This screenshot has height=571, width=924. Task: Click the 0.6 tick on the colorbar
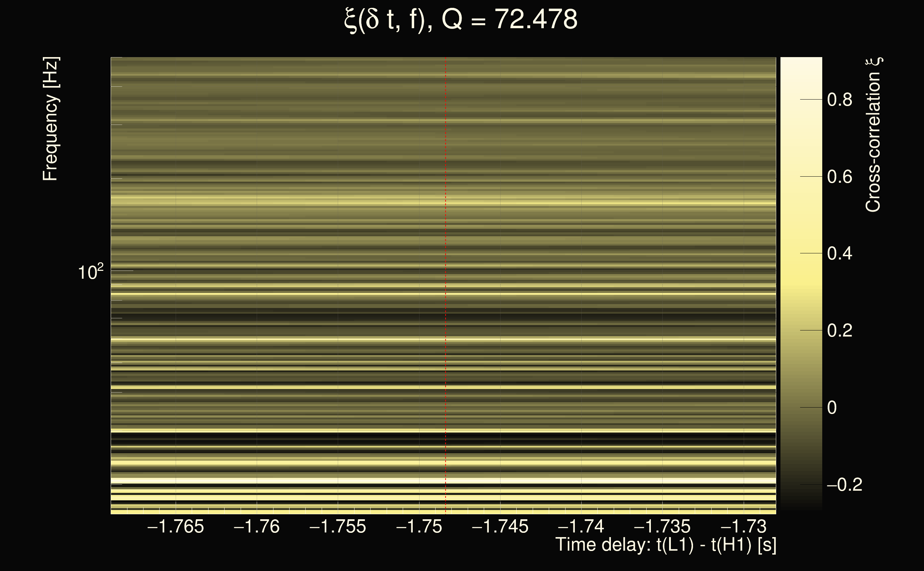coord(839,177)
